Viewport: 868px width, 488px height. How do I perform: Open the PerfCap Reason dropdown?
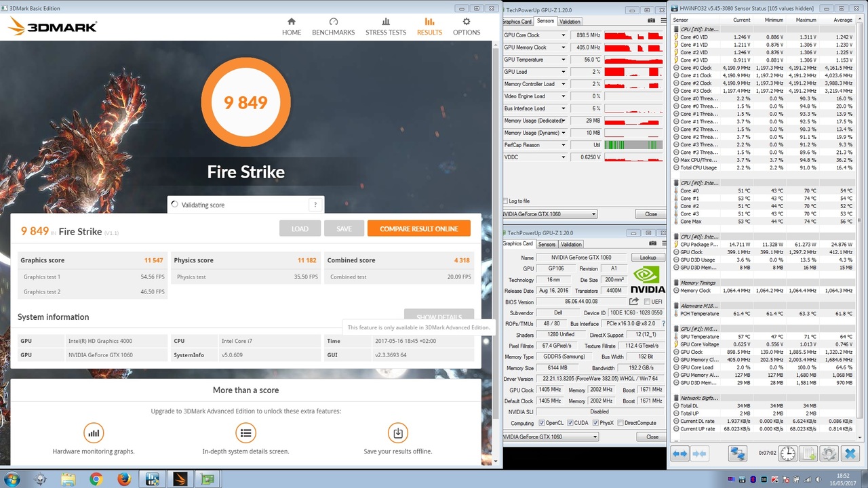point(563,145)
